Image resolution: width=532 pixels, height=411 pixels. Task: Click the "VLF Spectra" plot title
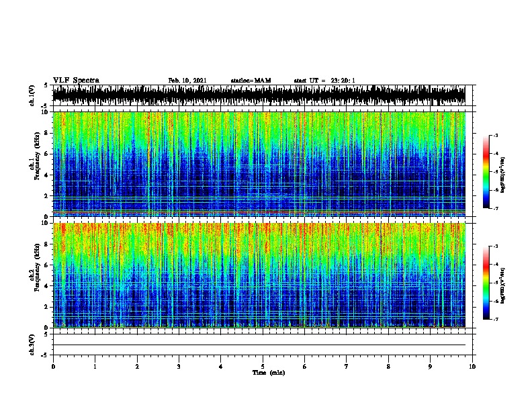pyautogui.click(x=76, y=81)
